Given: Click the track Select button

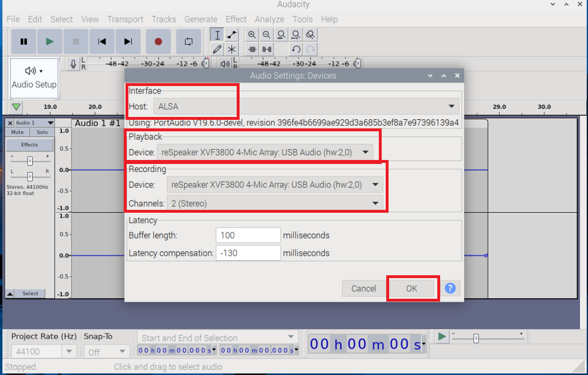Looking at the screenshot, I should point(30,294).
